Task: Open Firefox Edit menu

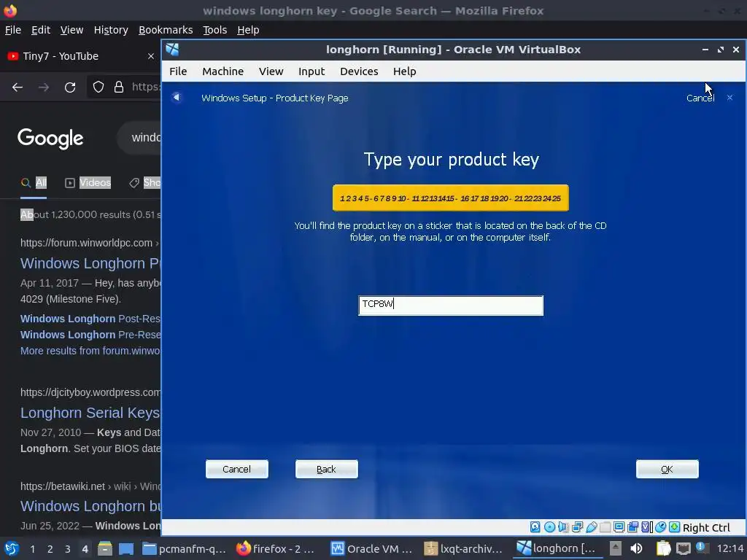Action: coord(41,30)
